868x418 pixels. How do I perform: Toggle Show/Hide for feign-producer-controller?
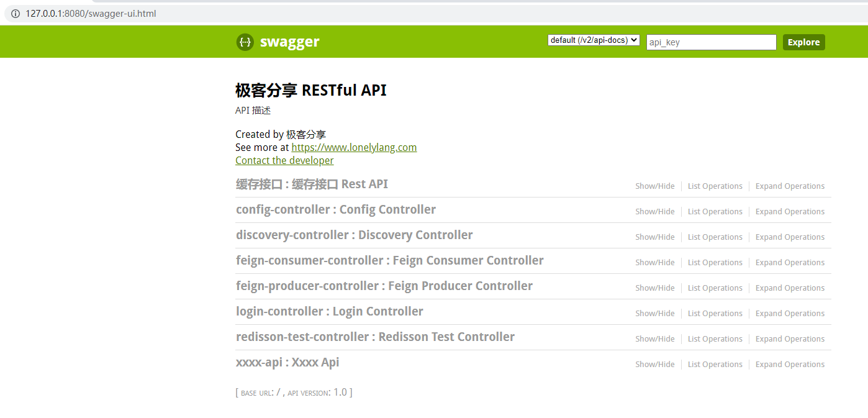[x=655, y=288]
